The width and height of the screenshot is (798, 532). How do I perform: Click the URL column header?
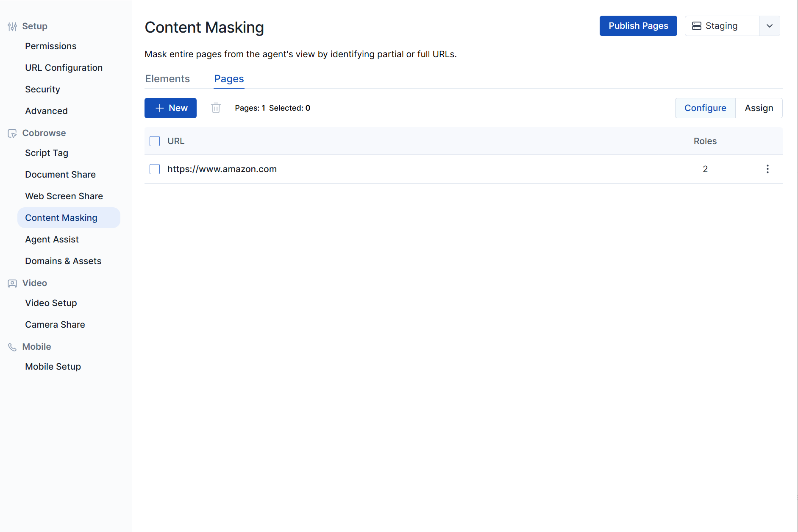(176, 141)
